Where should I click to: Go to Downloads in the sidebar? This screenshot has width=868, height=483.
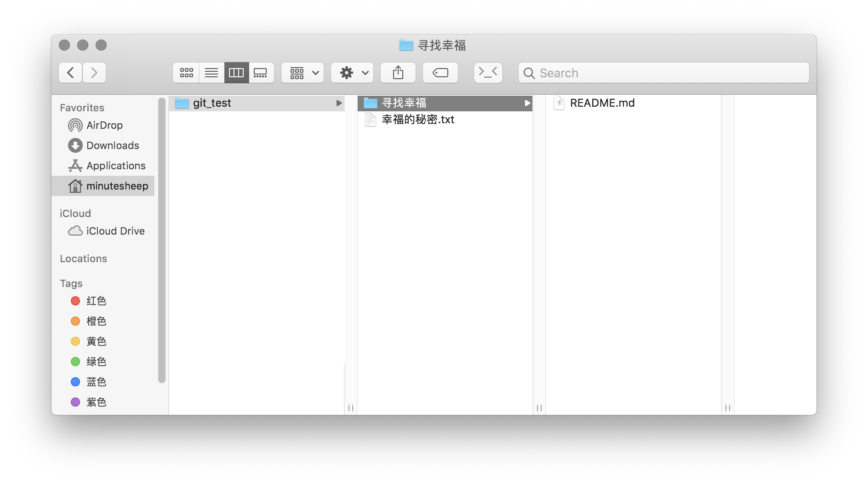click(x=112, y=145)
